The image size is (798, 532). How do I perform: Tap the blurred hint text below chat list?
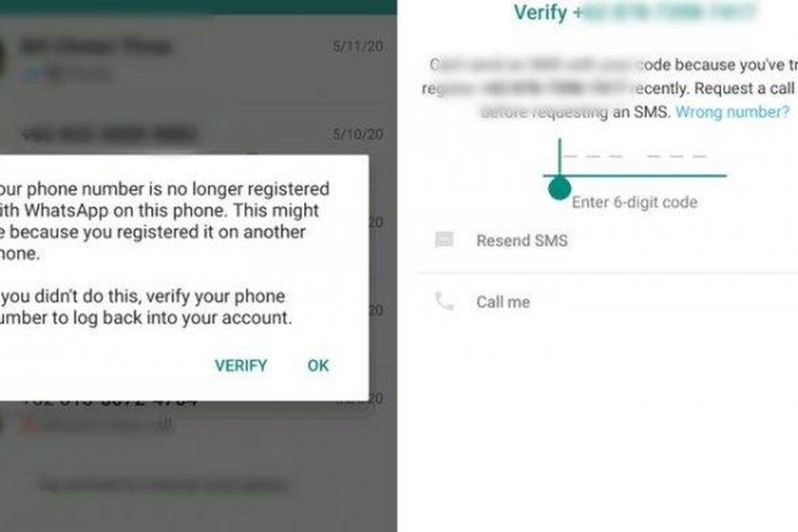coord(164,485)
